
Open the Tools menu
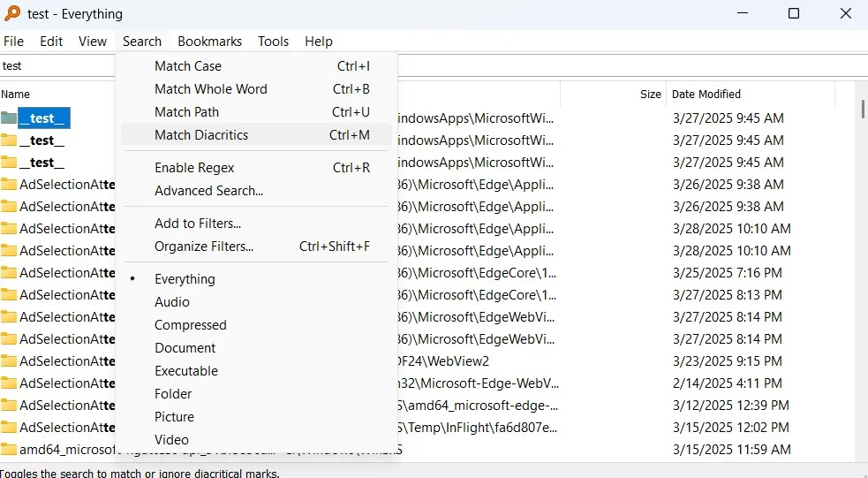point(273,42)
